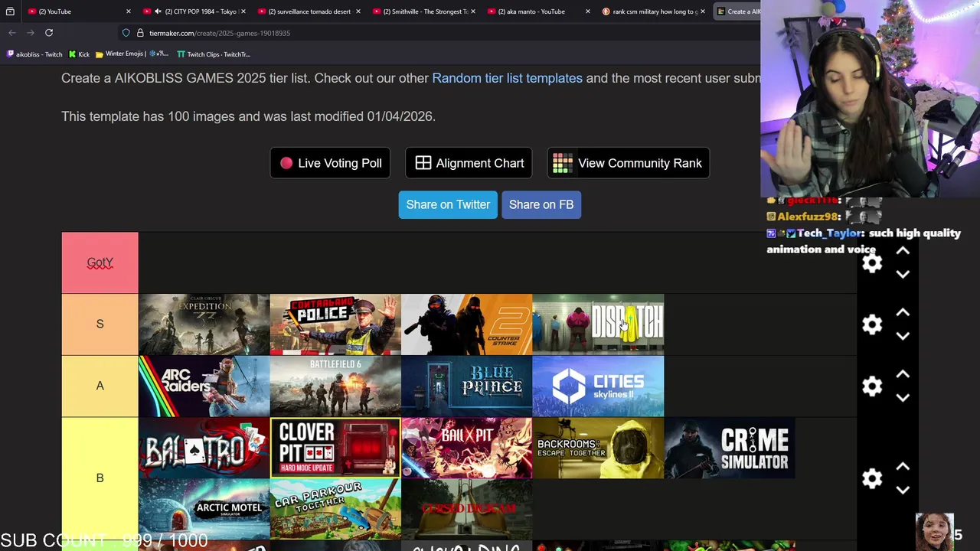Image resolution: width=980 pixels, height=551 pixels.
Task: Move B tier row down with arrow
Action: point(903,490)
